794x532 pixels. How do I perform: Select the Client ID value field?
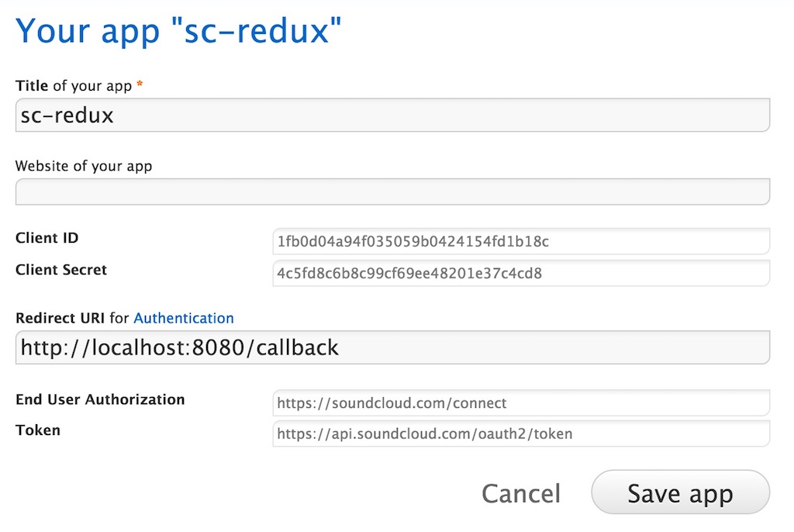click(x=520, y=242)
